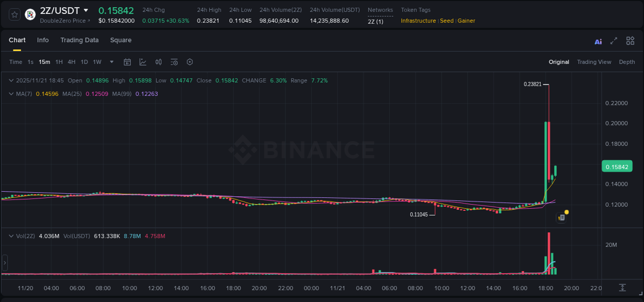
Task: Open chart settings via the hexagon icon
Action: 190,62
